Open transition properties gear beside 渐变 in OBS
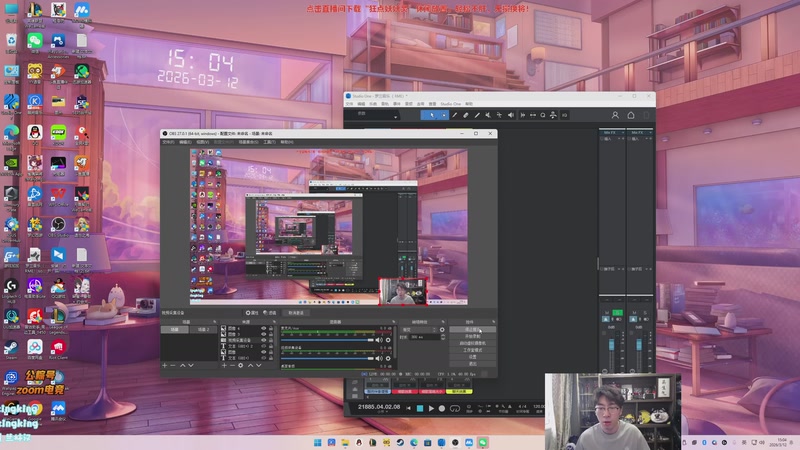 (442, 330)
